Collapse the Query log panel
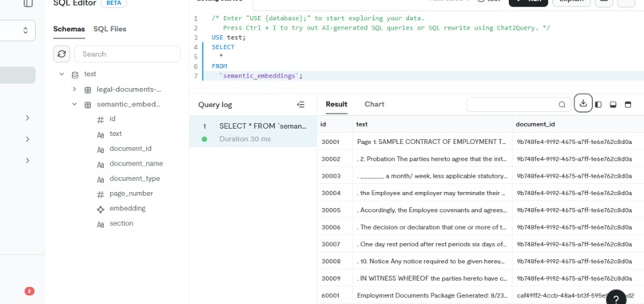The image size is (644, 304). coord(300,105)
